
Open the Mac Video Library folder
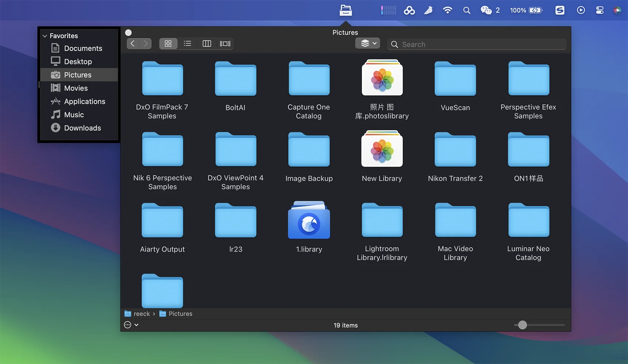pyautogui.click(x=455, y=220)
